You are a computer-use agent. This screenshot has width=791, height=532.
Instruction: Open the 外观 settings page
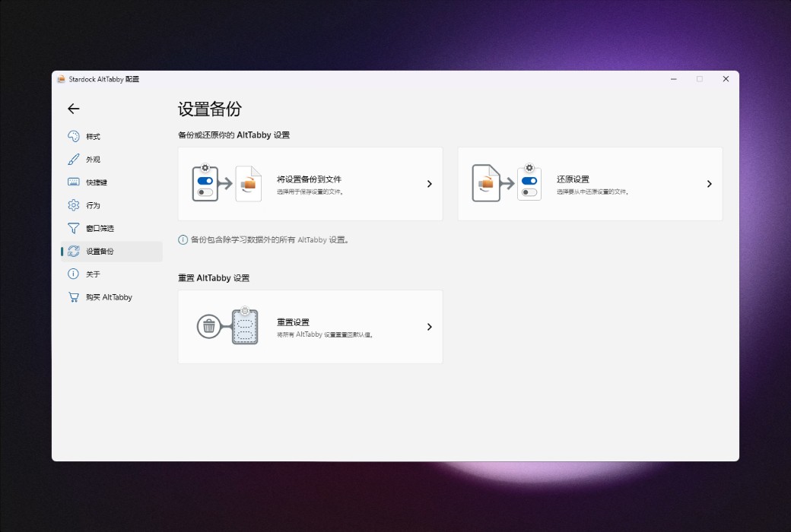pyautogui.click(x=112, y=160)
